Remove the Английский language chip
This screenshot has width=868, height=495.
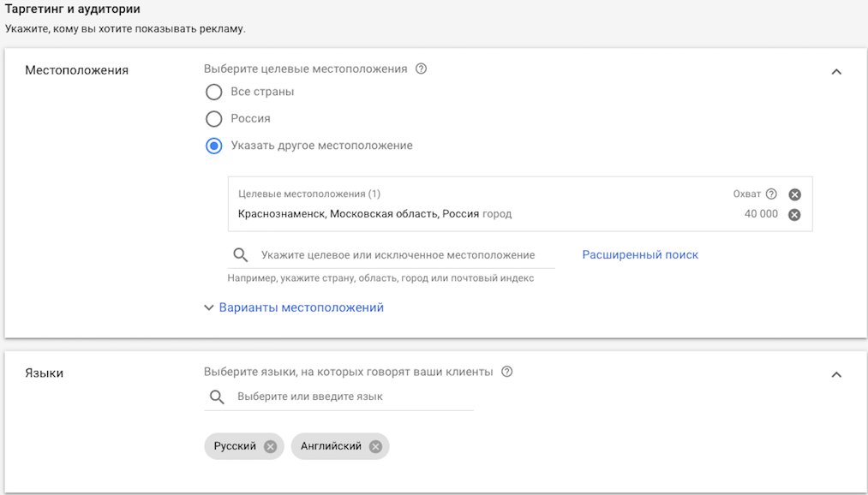point(375,446)
